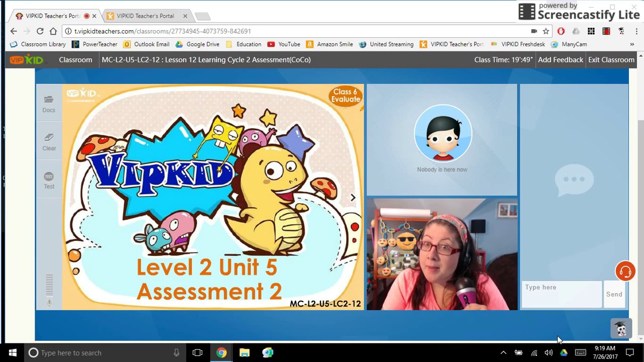Screen dimensions: 644x362
Task: Open the Classroom menu item
Action: click(x=75, y=59)
